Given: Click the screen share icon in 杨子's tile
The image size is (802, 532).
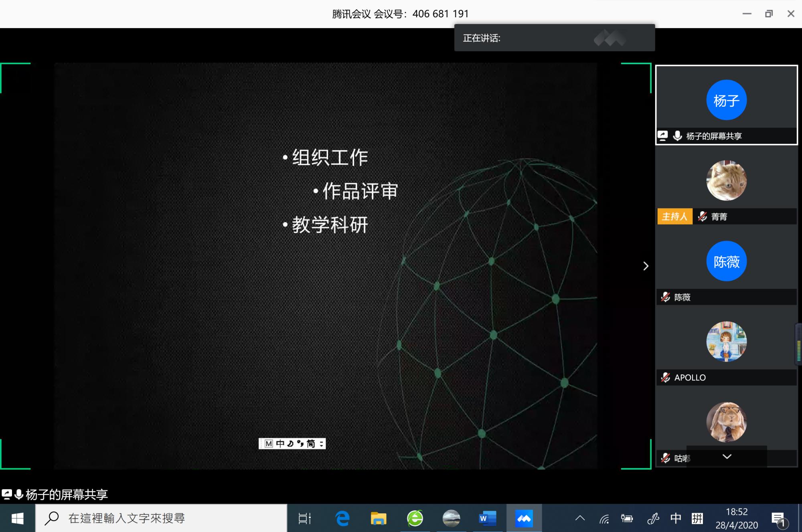Looking at the screenshot, I should [663, 136].
